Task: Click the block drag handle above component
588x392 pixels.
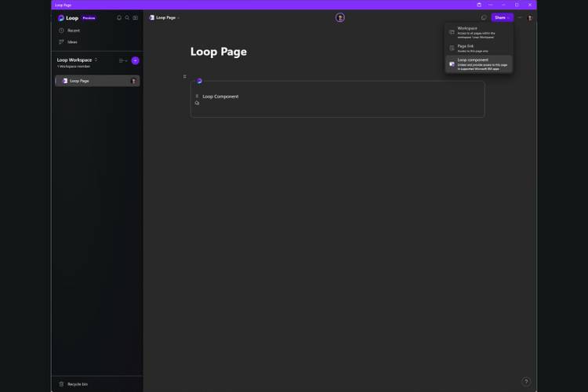Action: click(184, 77)
